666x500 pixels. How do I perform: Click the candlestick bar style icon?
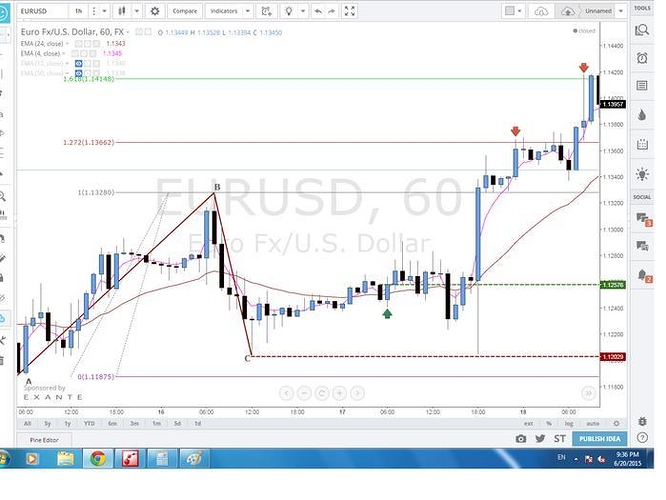[x=122, y=11]
